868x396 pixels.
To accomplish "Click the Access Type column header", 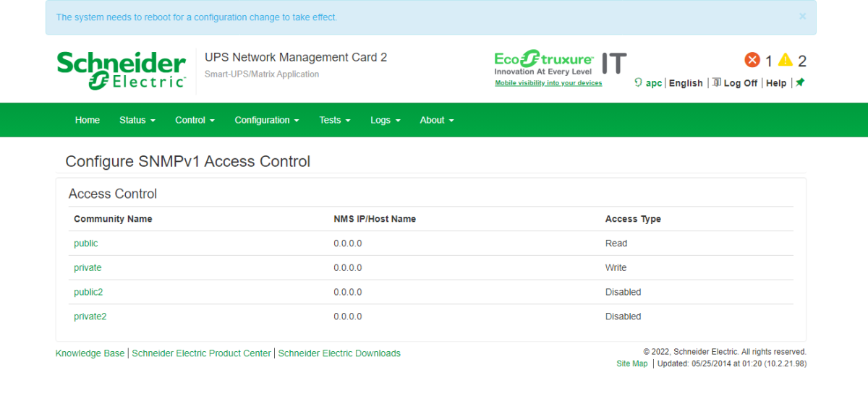I will (633, 219).
